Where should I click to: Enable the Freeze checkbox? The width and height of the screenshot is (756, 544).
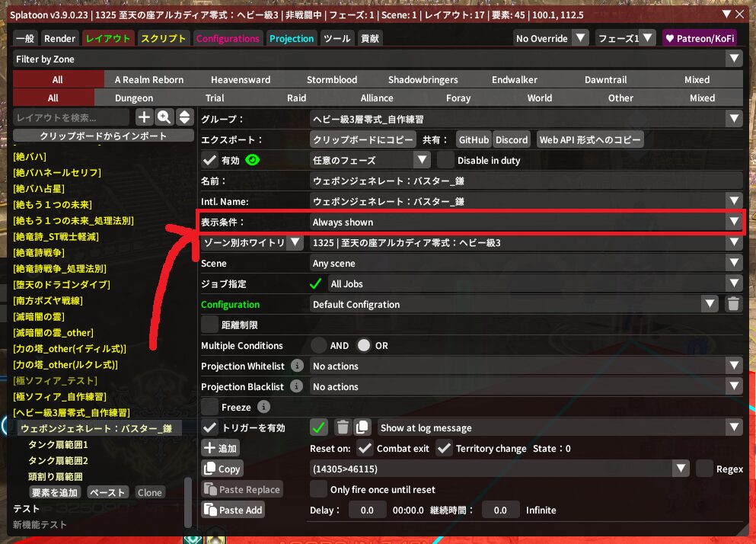tap(210, 407)
